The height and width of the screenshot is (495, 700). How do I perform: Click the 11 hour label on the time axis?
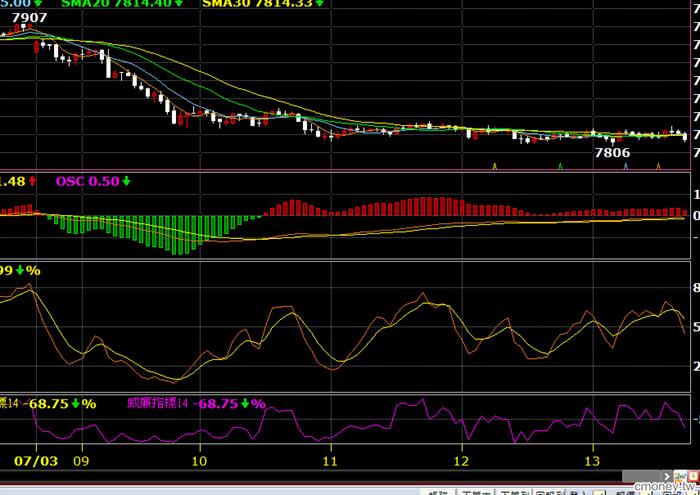[x=330, y=461]
